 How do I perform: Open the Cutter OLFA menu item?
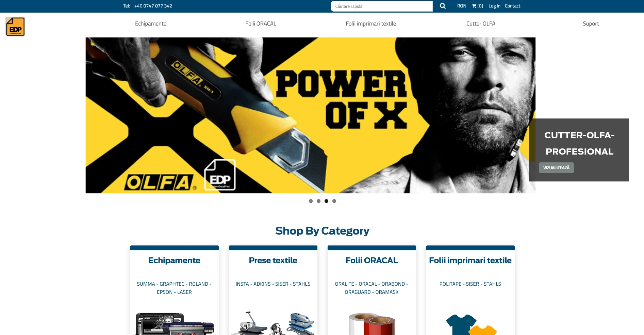pos(481,23)
